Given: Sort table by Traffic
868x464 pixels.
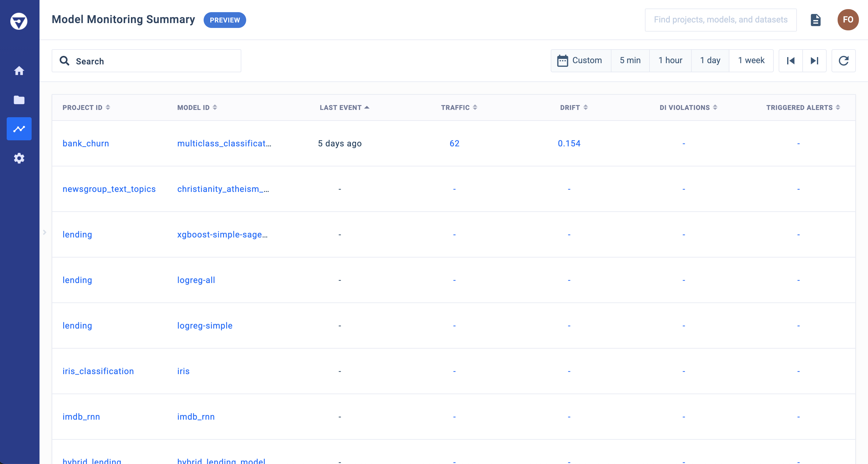Looking at the screenshot, I should (x=459, y=107).
